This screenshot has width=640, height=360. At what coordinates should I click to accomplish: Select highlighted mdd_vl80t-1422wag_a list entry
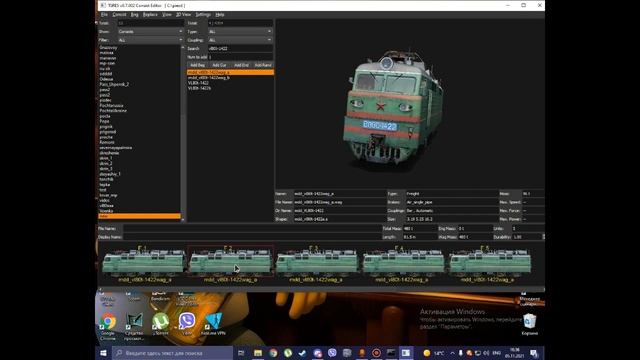(230, 72)
